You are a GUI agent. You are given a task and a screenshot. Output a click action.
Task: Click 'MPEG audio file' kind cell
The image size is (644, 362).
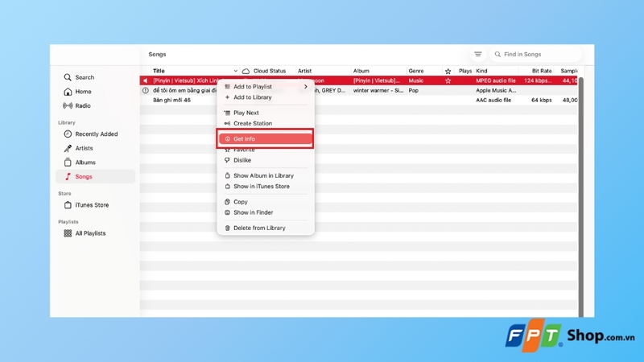pos(495,80)
